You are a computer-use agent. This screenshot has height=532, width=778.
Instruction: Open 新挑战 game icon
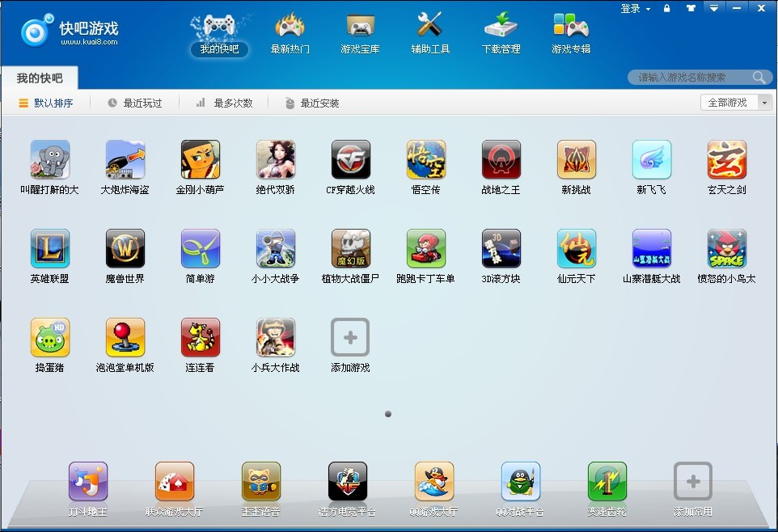tap(576, 159)
